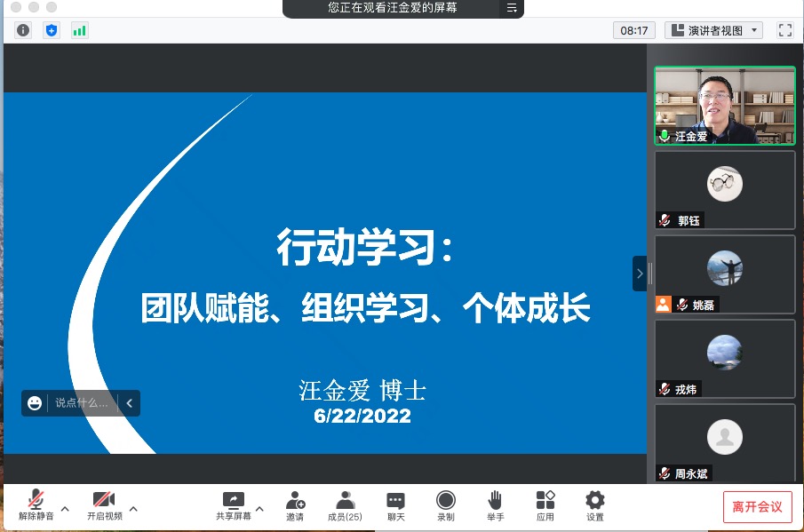Expand share options arrow next to 共享屏幕
Screen dimensions: 804x532
(x=259, y=508)
